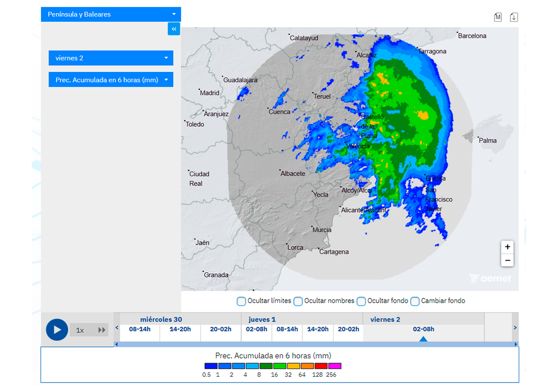Screen dimensions: 558x392
Task: Click the Guadalajara label on the map
Action: coord(240,80)
